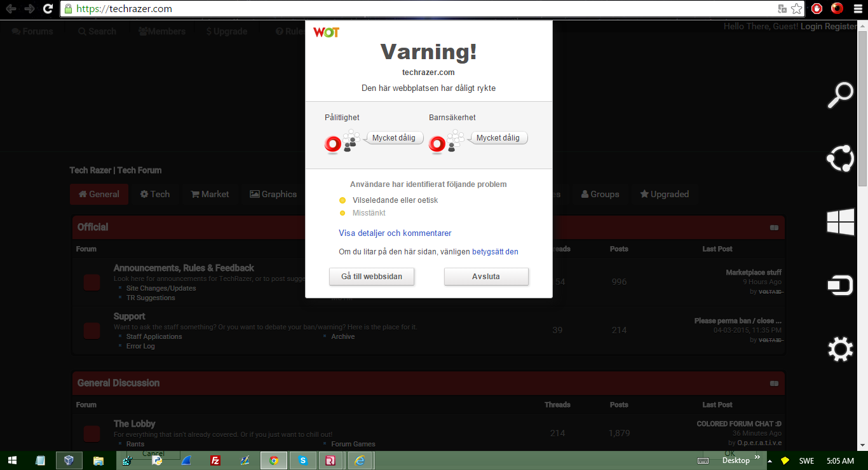
Task: Open Upgrade in the top navigation
Action: [x=227, y=31]
